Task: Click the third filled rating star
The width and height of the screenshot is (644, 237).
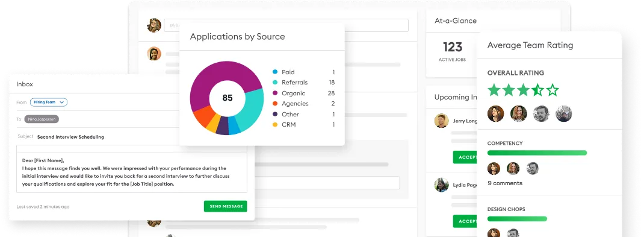Action: click(x=523, y=90)
